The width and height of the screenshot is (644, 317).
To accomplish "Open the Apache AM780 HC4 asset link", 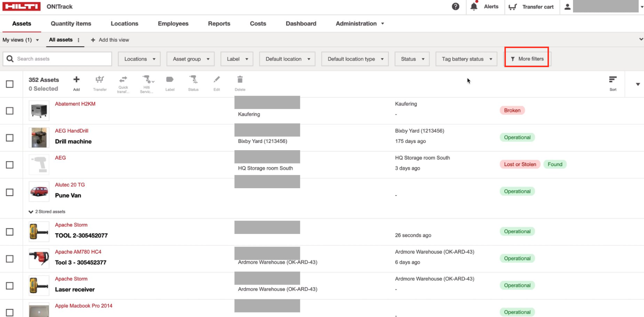I will pos(78,252).
